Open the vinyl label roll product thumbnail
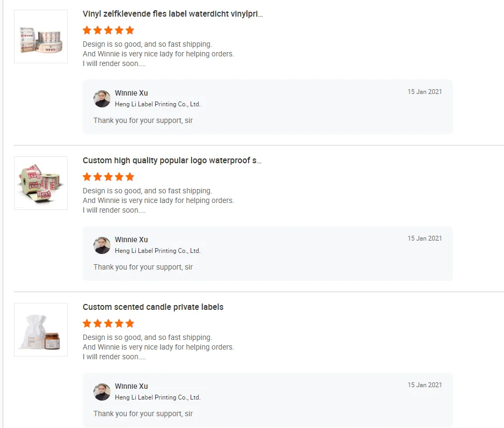This screenshot has width=504, height=428. coord(41,37)
